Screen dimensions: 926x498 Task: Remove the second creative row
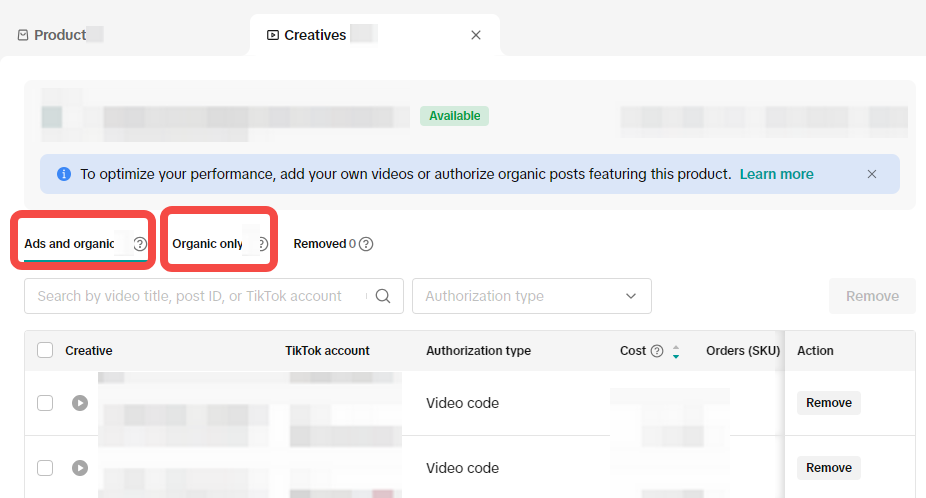(x=829, y=468)
